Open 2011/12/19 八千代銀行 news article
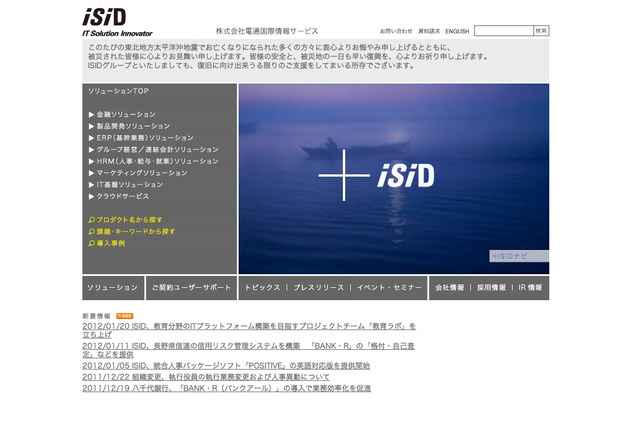The width and height of the screenshot is (640, 426). pos(227,388)
